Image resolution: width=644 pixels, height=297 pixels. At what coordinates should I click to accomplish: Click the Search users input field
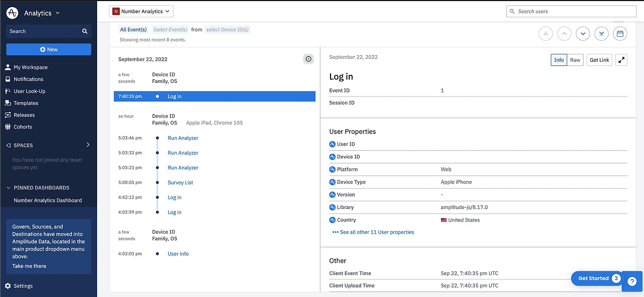pos(571,11)
